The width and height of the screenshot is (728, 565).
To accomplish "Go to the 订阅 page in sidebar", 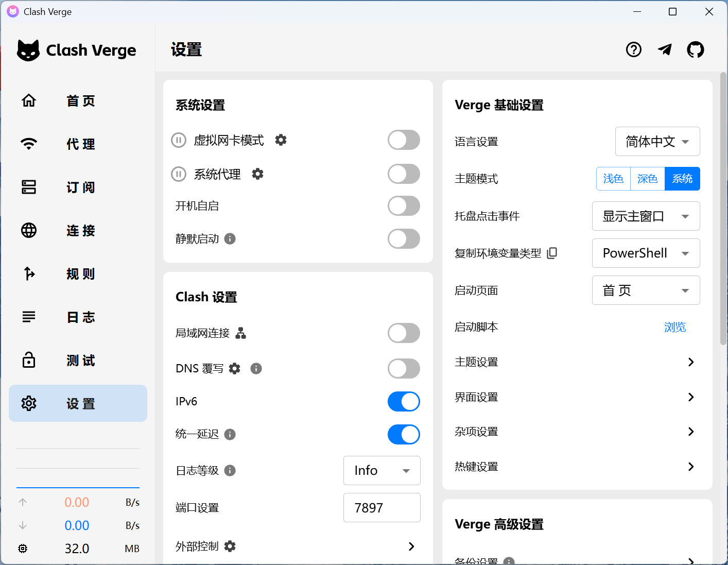I will pos(78,187).
